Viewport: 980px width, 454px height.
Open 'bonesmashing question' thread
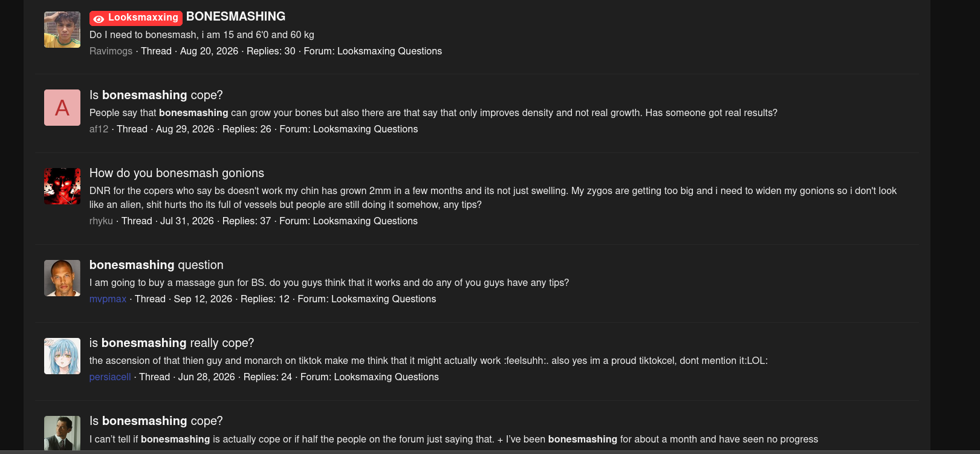pos(157,265)
